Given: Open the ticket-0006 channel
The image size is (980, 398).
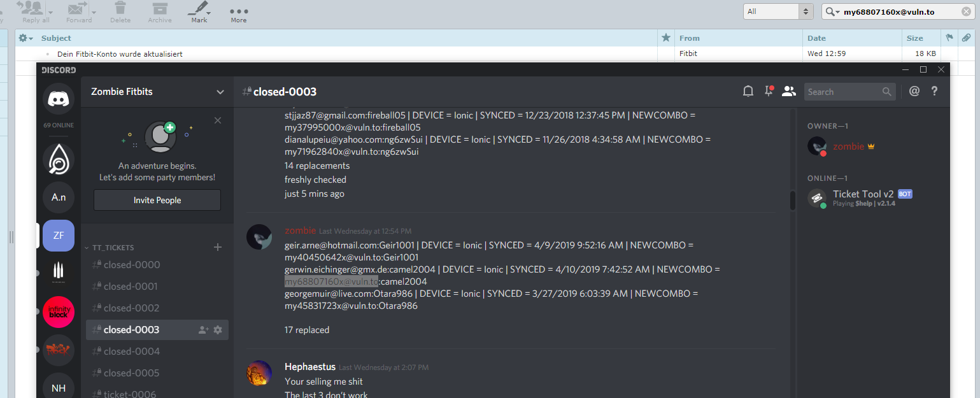Looking at the screenshot, I should [157, 392].
